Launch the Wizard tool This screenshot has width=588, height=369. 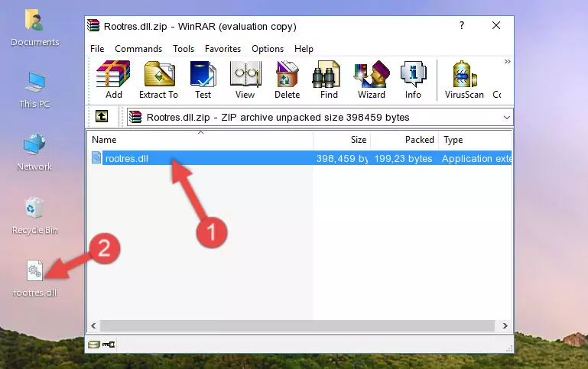pos(372,79)
